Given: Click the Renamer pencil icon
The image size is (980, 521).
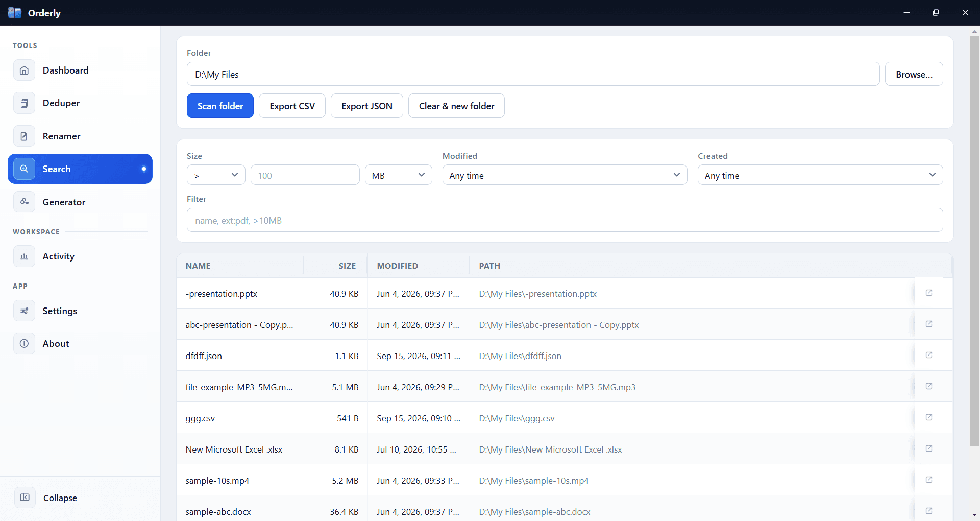Looking at the screenshot, I should tap(24, 136).
